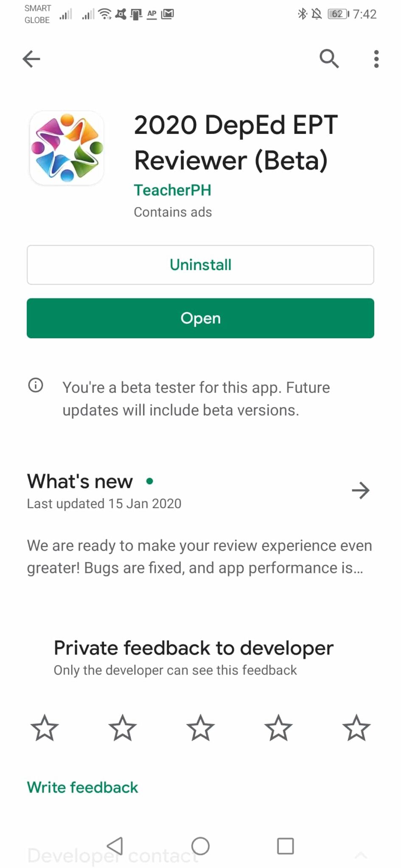Tap the back arrow icon

point(31,59)
